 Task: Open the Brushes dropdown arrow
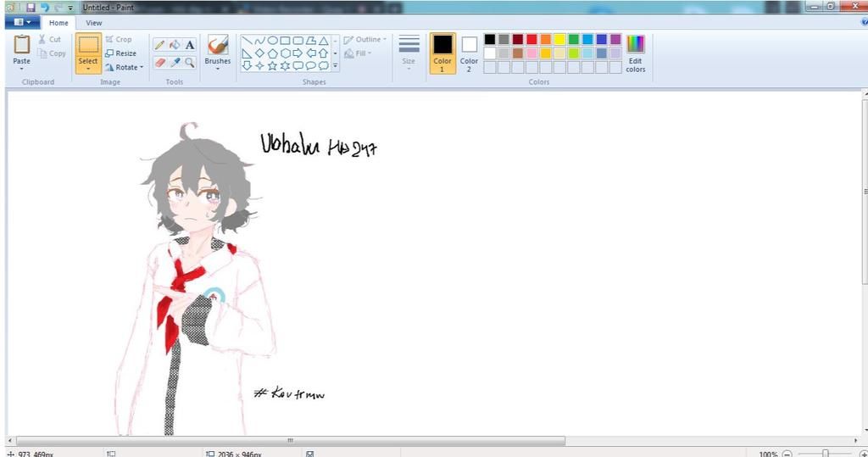(218, 70)
